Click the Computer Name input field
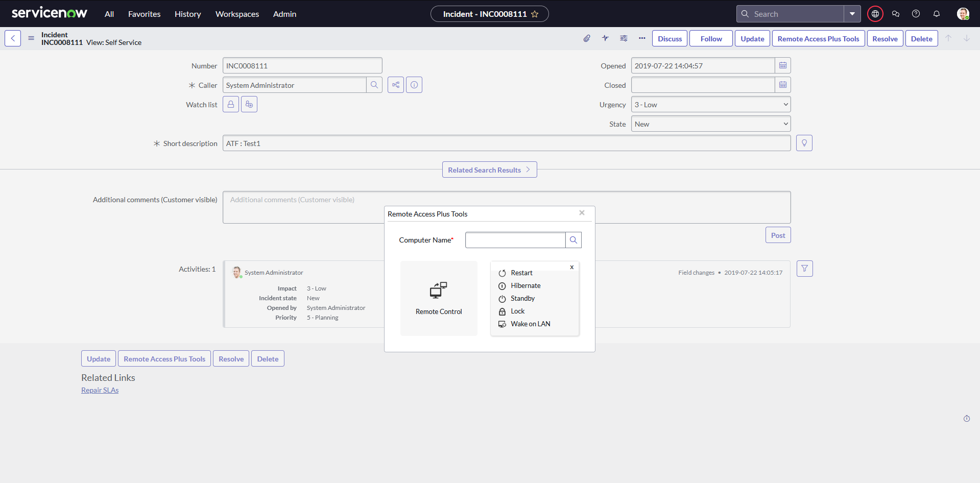The height and width of the screenshot is (483, 980). pos(515,240)
